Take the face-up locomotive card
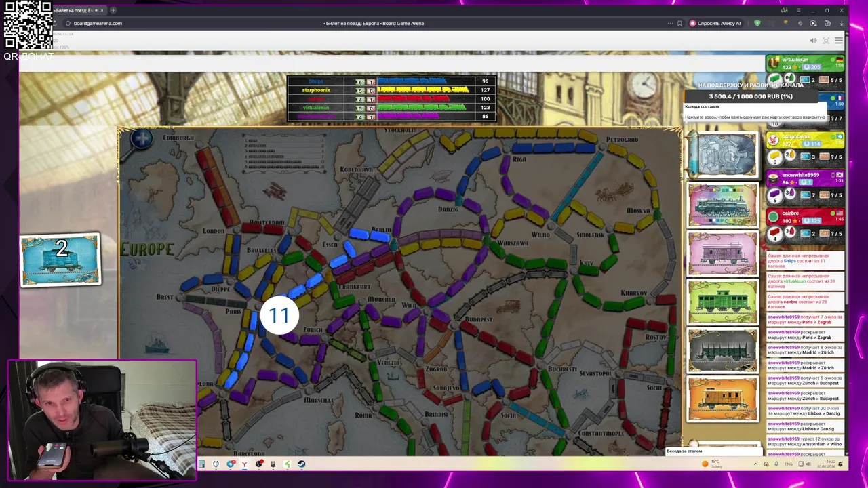This screenshot has width=868, height=488. click(723, 205)
